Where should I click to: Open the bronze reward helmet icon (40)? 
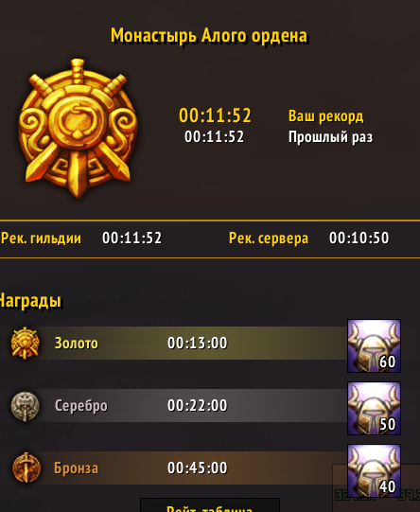point(374,470)
